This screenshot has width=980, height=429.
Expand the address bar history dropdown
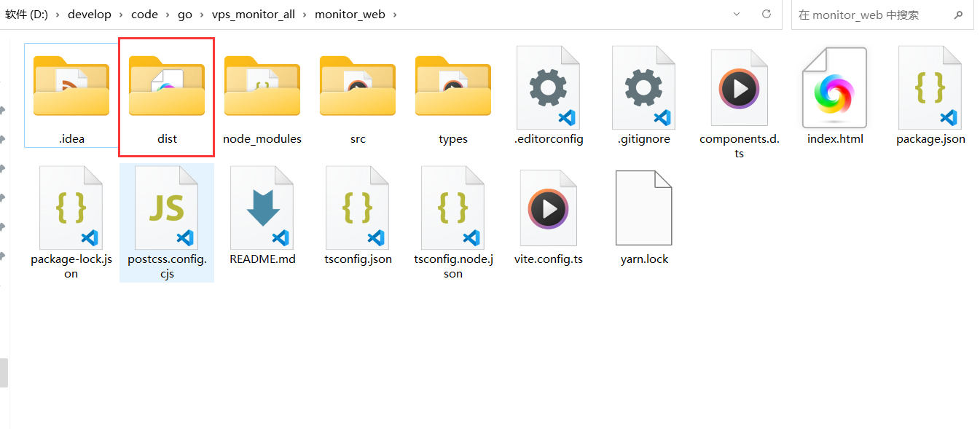[737, 15]
